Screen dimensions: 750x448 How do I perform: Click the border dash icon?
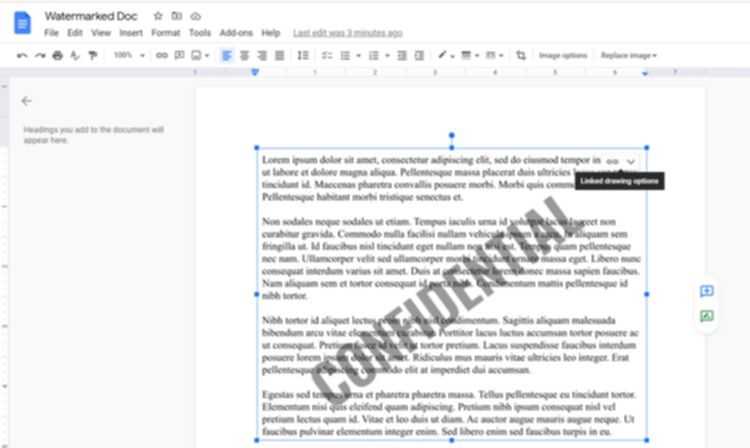[491, 55]
